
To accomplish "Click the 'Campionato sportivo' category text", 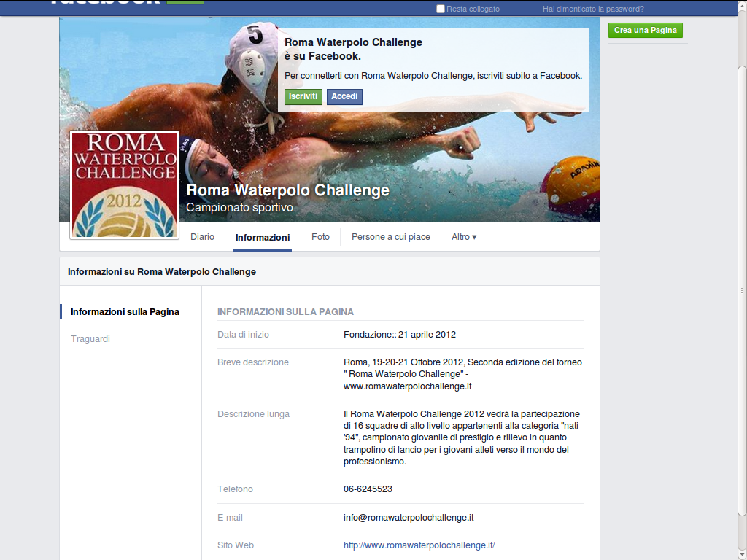I will [x=239, y=208].
